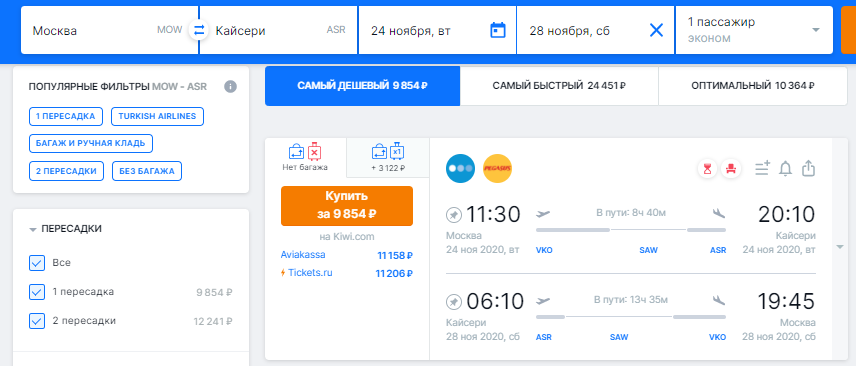Apply the 1 ПЕРЕСАДКА popular filter
The width and height of the screenshot is (856, 366).
click(66, 116)
